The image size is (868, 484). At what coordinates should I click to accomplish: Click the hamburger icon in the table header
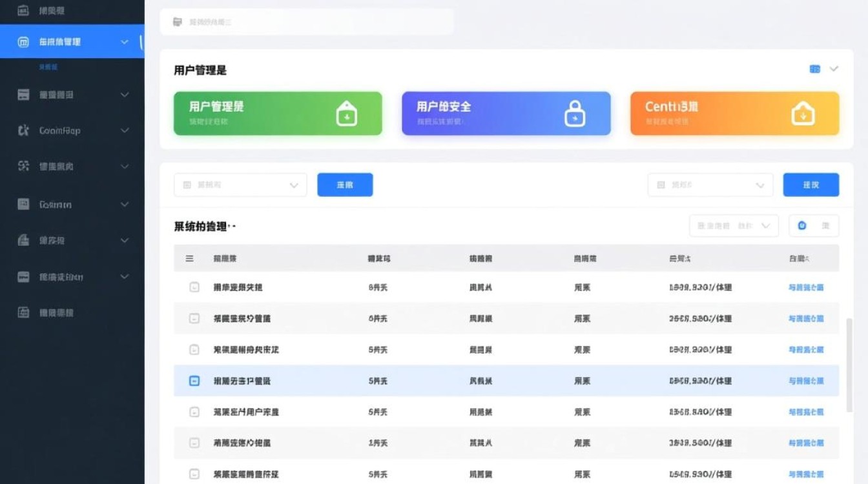tap(190, 258)
